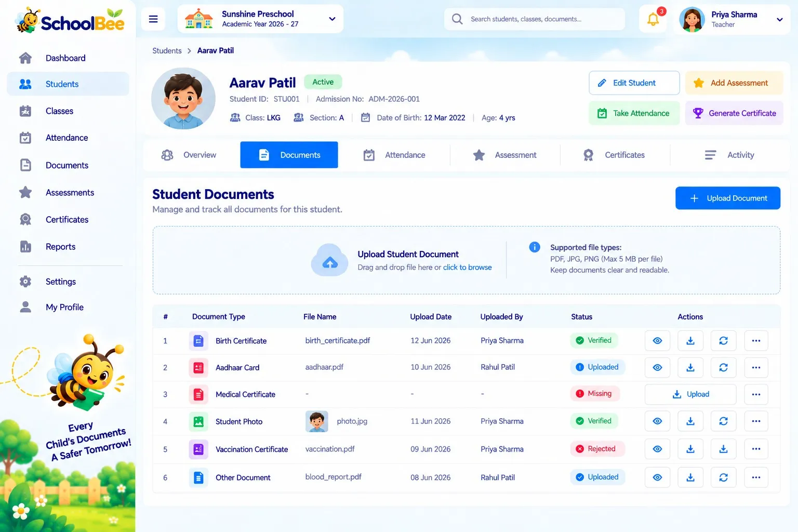Click the 'Missing' status badge
The image size is (798, 532).
coord(595,394)
